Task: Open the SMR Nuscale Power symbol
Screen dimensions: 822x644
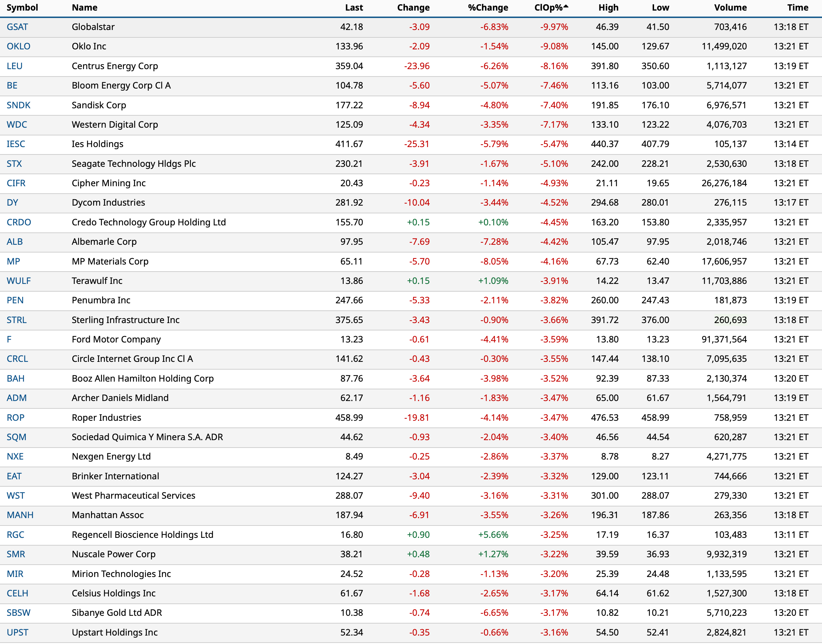Action: (x=16, y=554)
